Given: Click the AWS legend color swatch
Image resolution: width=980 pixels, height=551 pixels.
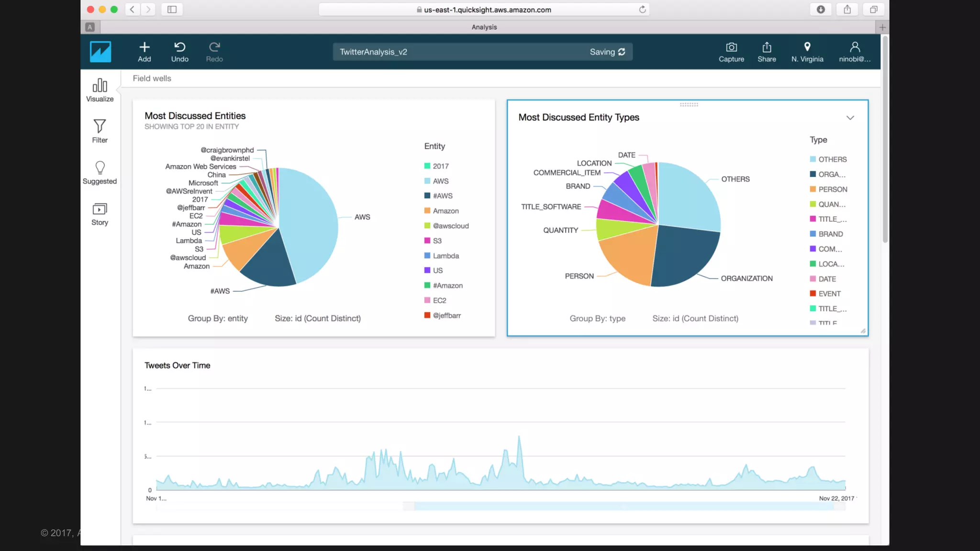Looking at the screenshot, I should (427, 181).
